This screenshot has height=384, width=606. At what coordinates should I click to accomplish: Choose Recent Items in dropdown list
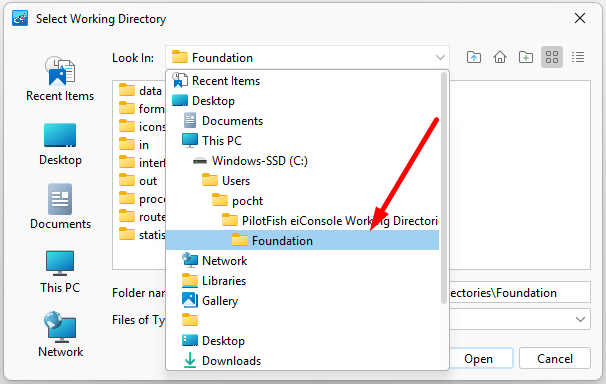coord(303,81)
